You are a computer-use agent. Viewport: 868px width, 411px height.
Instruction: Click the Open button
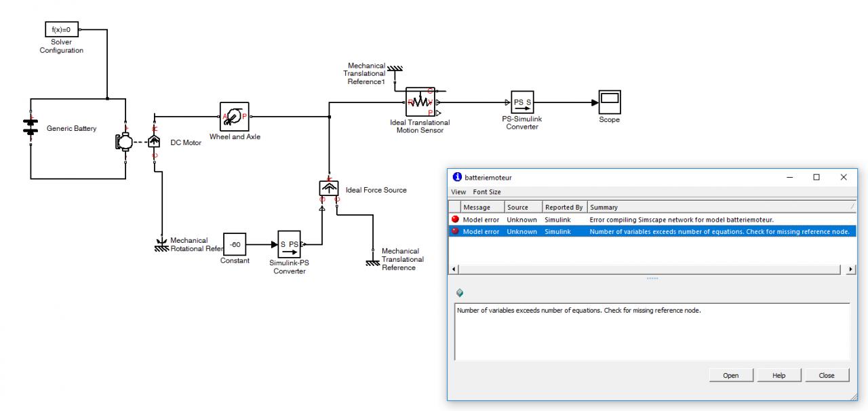731,376
